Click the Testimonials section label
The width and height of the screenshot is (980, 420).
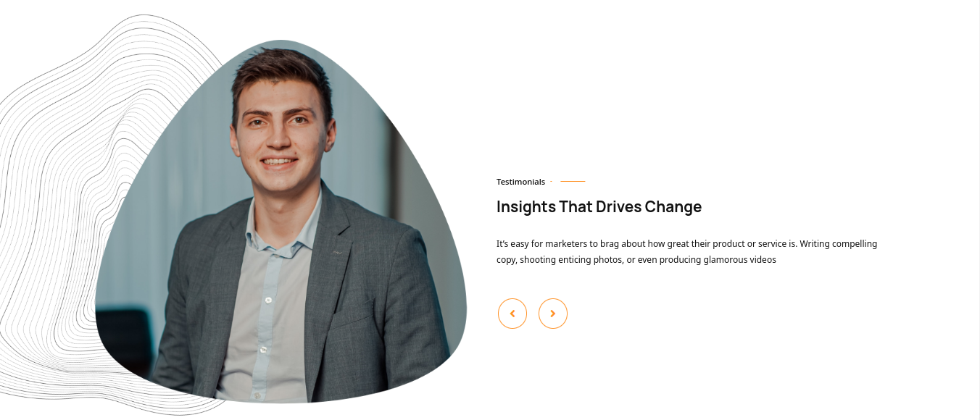520,182
